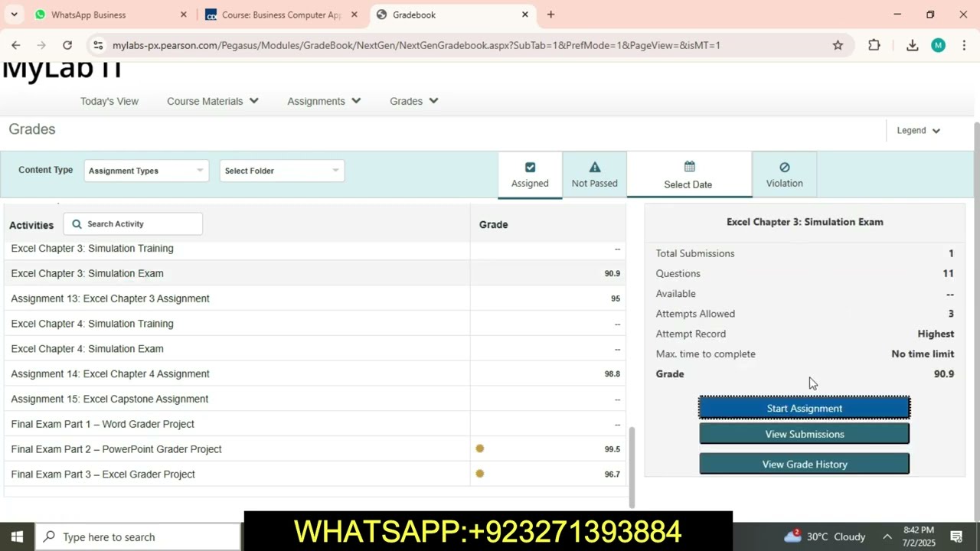Click the activities list scrollbar

click(632, 467)
